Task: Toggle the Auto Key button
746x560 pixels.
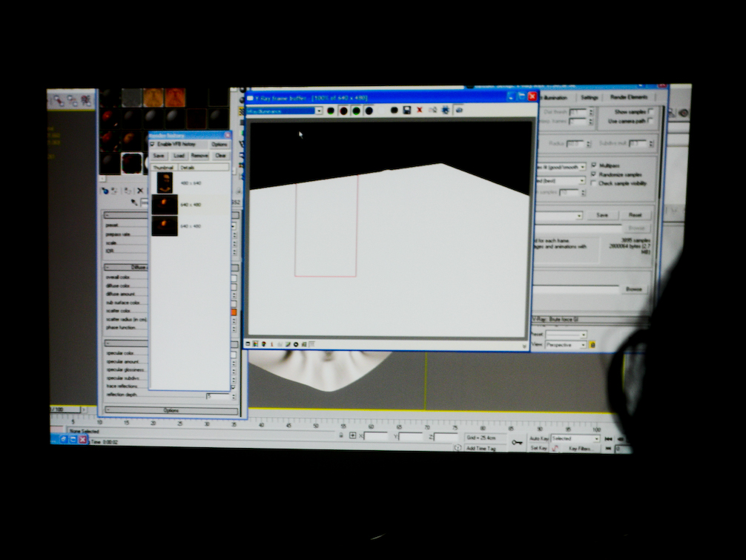Action: tap(539, 438)
